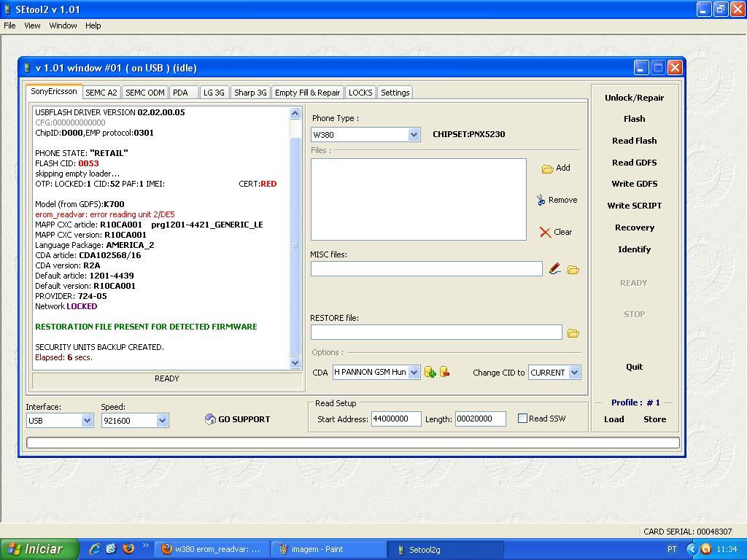Click the profile Load button
Image resolution: width=747 pixels, height=560 pixels.
coord(614,419)
